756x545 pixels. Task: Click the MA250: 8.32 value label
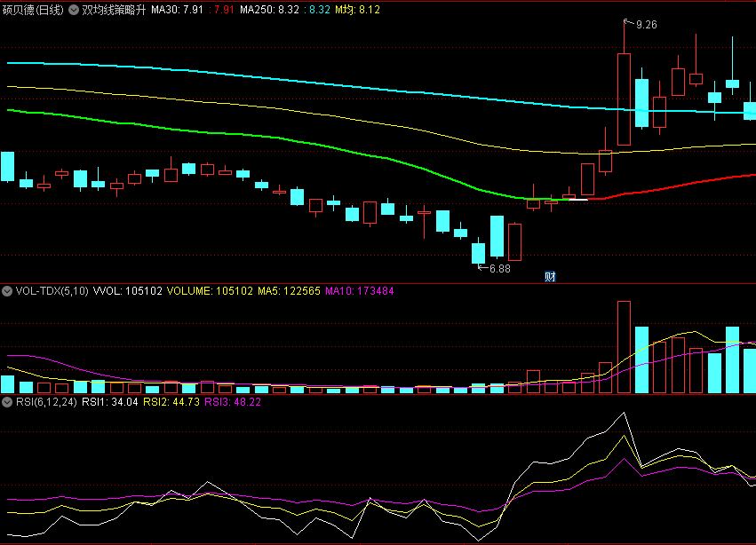coord(269,10)
